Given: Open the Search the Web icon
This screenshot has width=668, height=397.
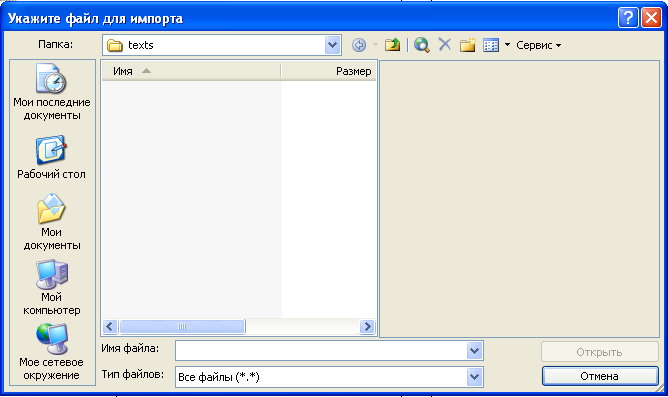Looking at the screenshot, I should point(421,45).
